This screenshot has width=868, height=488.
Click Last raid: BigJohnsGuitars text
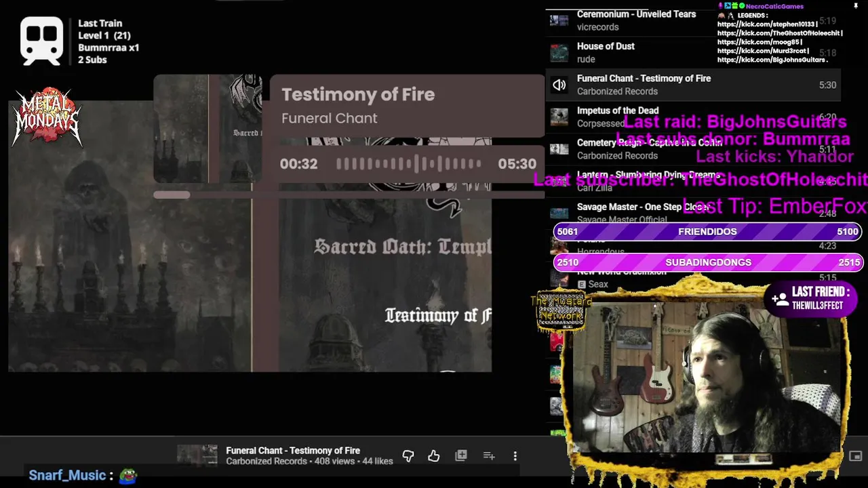734,122
